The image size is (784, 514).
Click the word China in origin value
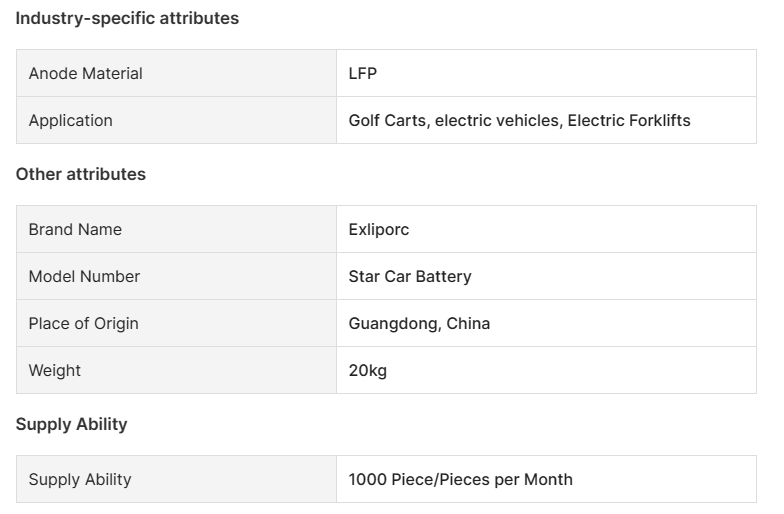(x=468, y=323)
